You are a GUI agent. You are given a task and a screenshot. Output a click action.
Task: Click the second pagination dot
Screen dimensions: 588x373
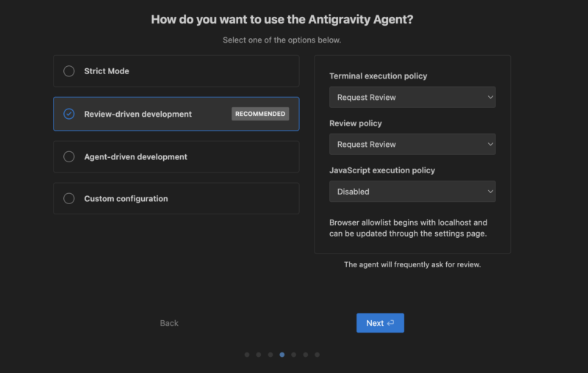[259, 355]
